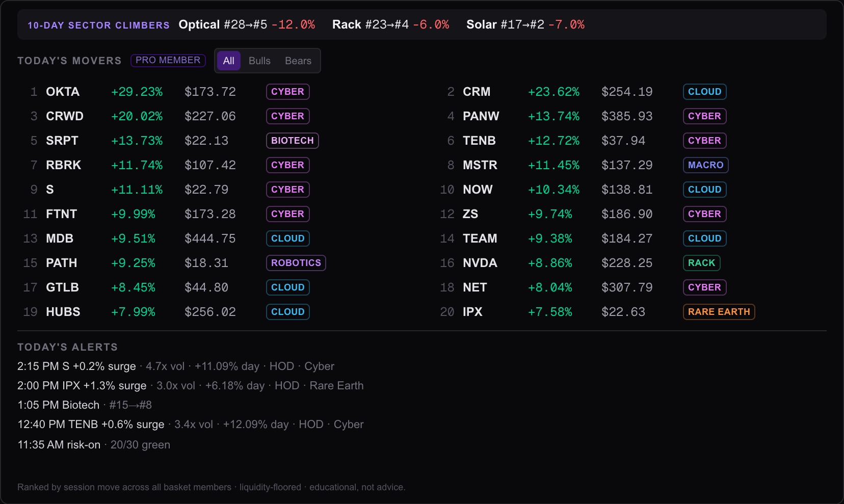Click the NET ticker symbol
The height and width of the screenshot is (504, 844).
[x=475, y=287]
